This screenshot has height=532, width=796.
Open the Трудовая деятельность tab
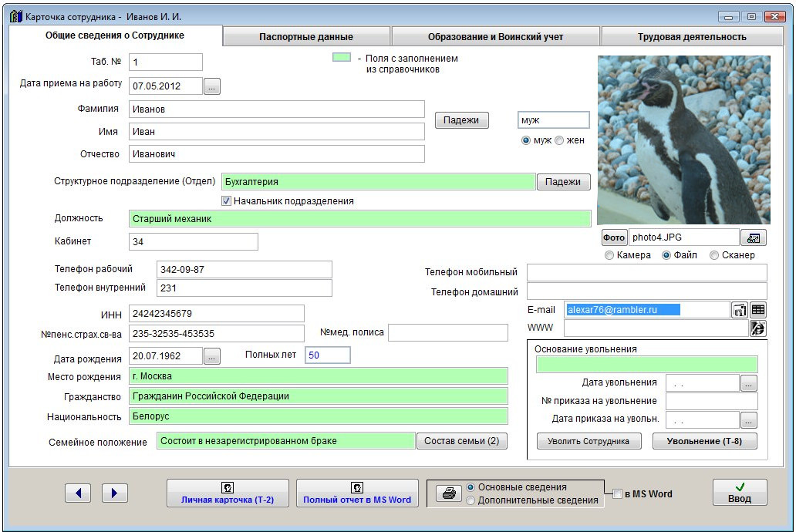691,36
